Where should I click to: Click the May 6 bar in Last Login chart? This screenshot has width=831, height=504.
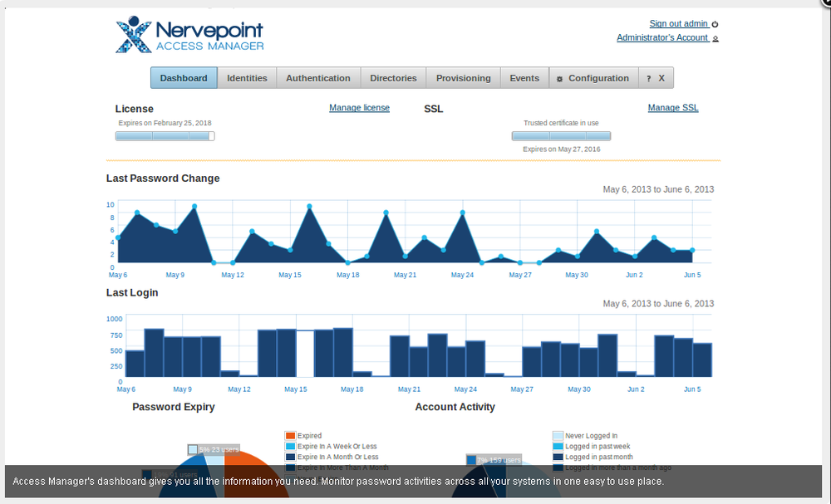(x=135, y=364)
